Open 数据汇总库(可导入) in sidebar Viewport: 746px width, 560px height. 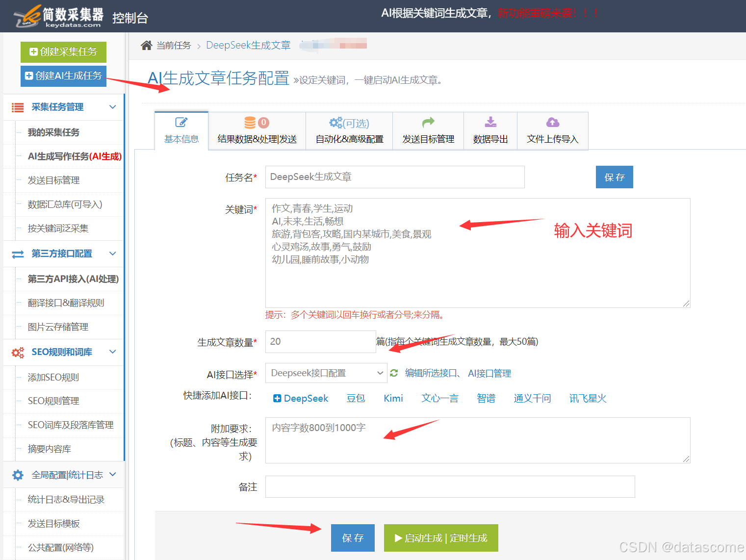(x=65, y=204)
